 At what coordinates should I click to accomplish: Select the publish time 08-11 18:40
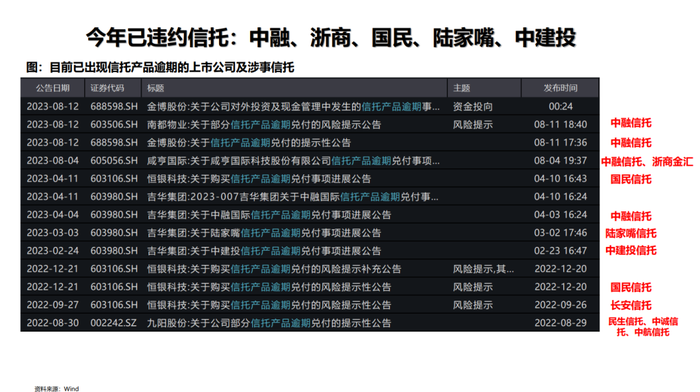(x=560, y=125)
